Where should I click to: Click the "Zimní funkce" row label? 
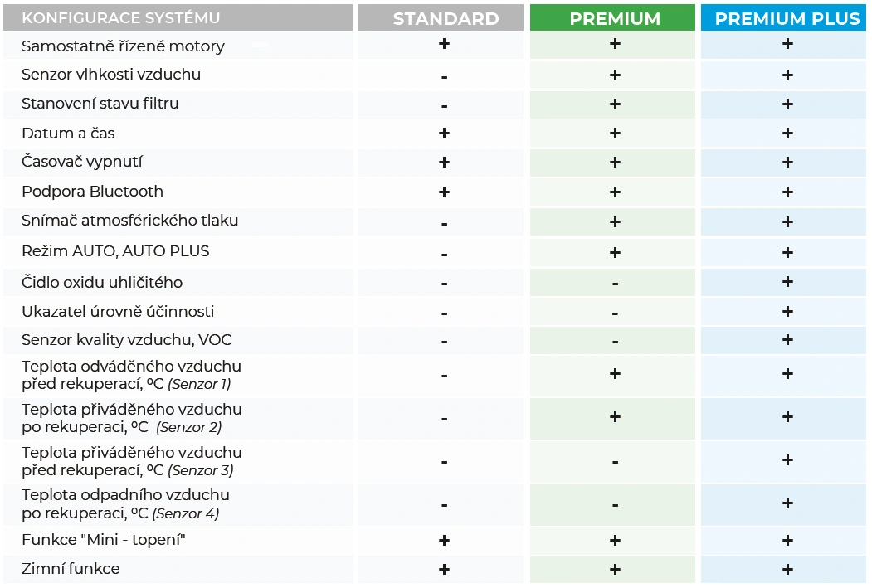[x=71, y=569]
